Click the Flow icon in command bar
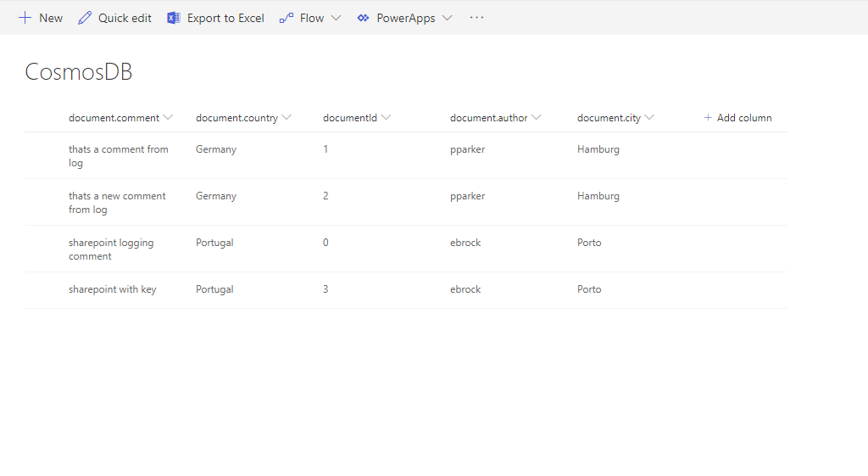This screenshot has width=868, height=476. 287,18
